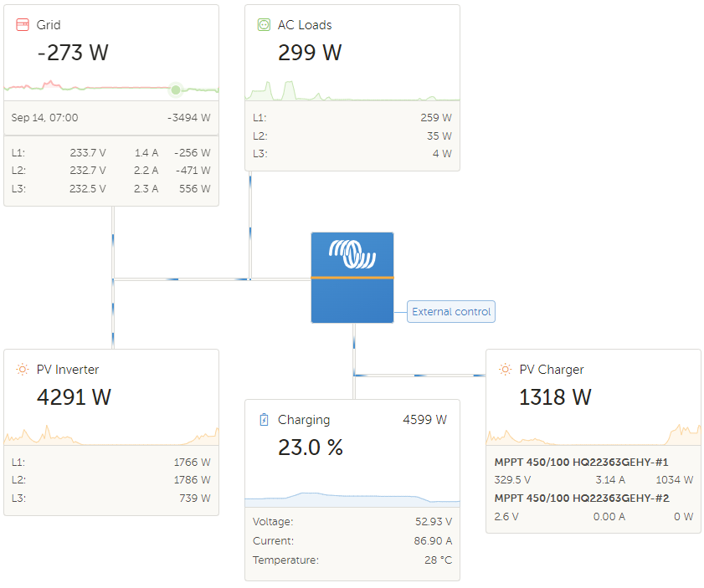Open the Grid overview tile

coord(111,52)
